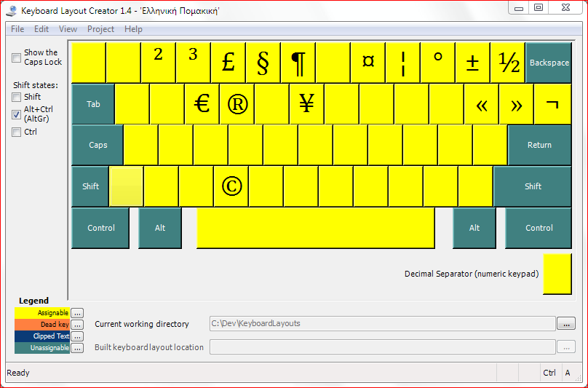Click the Tab key
This screenshot has width=588, height=388.
93,104
